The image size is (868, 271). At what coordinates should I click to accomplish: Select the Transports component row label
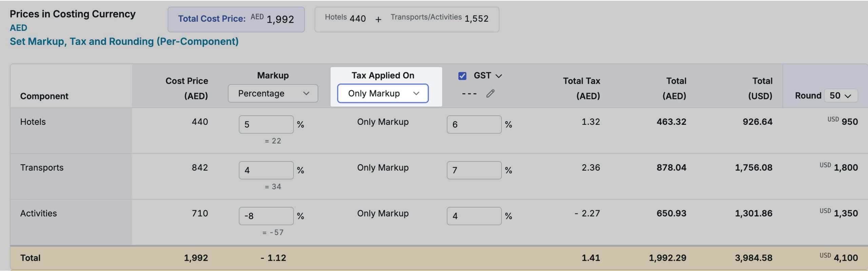tap(42, 168)
